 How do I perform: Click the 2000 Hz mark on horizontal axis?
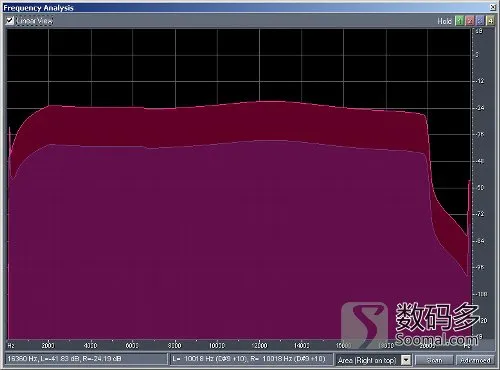coord(48,346)
